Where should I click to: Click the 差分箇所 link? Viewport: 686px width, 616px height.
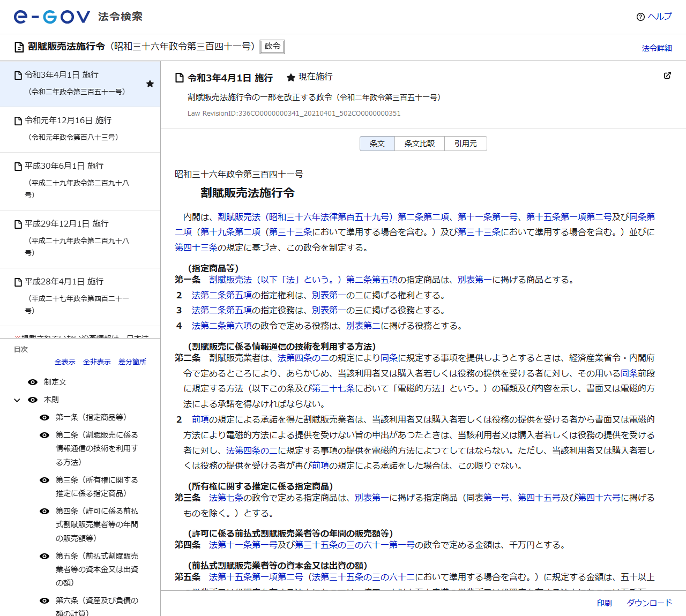pos(132,362)
